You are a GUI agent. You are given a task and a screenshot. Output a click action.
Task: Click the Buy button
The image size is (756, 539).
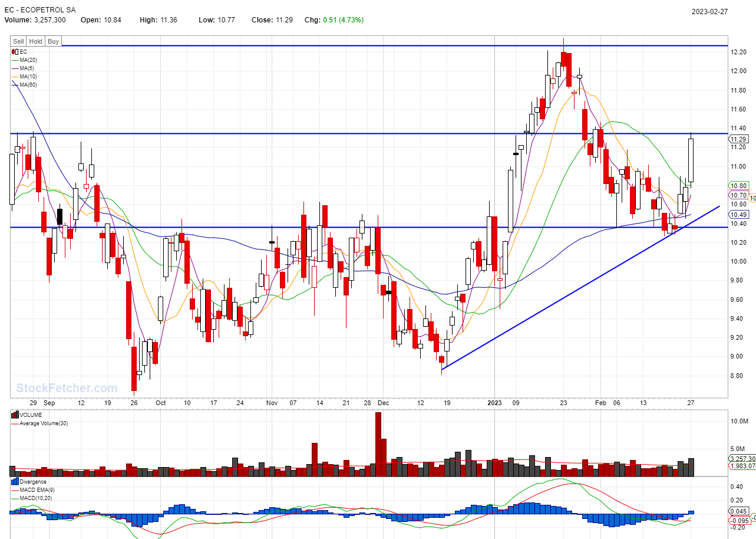click(x=54, y=41)
